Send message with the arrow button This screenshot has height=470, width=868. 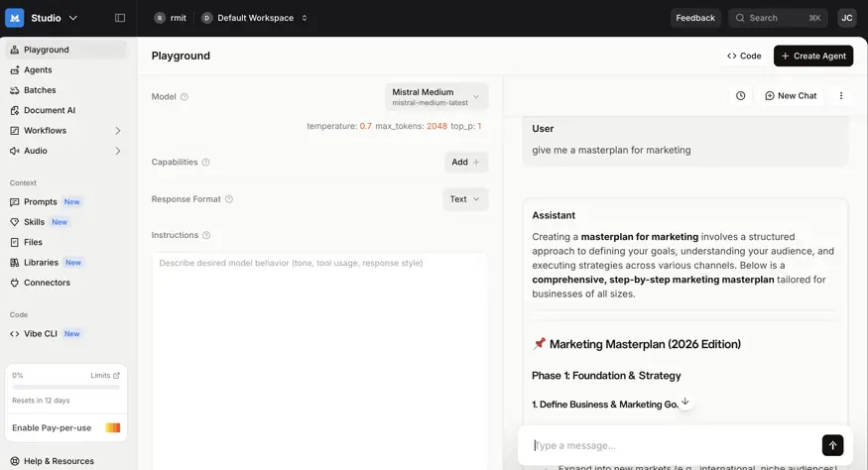(x=832, y=445)
